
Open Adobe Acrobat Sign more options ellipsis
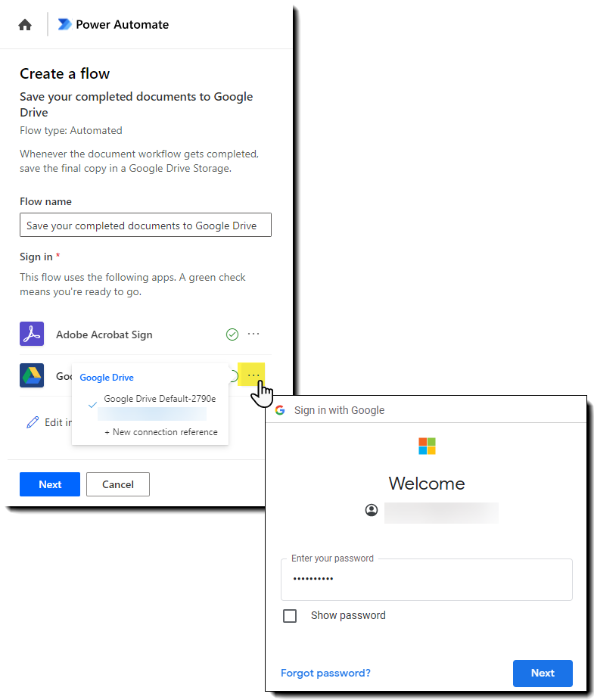[253, 334]
